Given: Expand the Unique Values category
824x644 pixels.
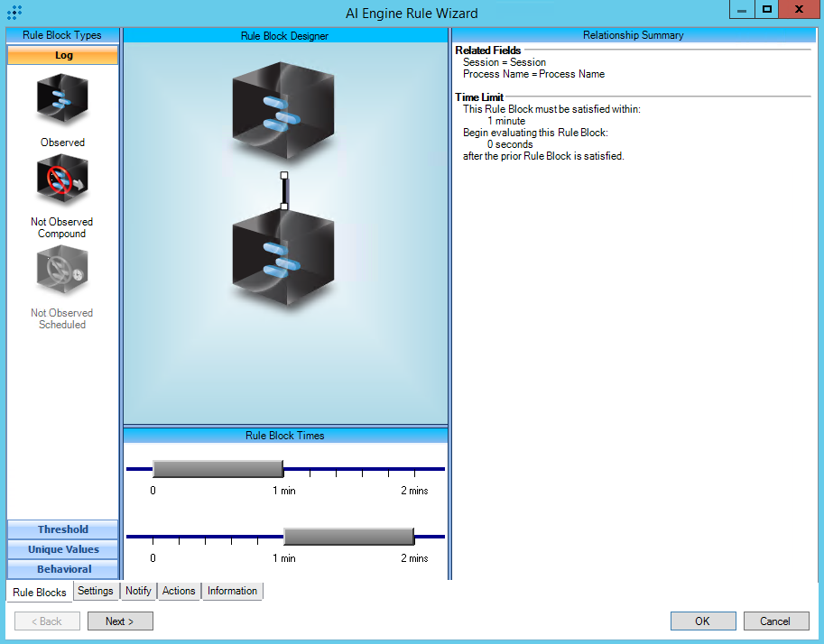Looking at the screenshot, I should [x=62, y=549].
